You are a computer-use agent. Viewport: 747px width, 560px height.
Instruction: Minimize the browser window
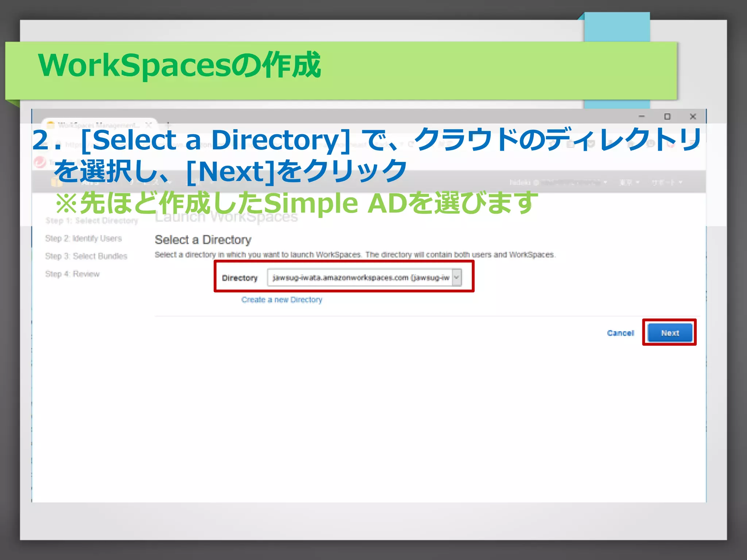[642, 116]
